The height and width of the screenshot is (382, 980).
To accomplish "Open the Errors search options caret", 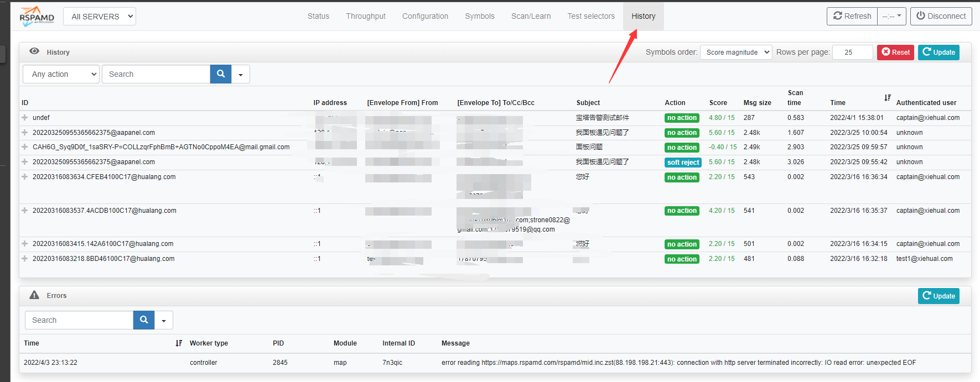I will click(164, 320).
